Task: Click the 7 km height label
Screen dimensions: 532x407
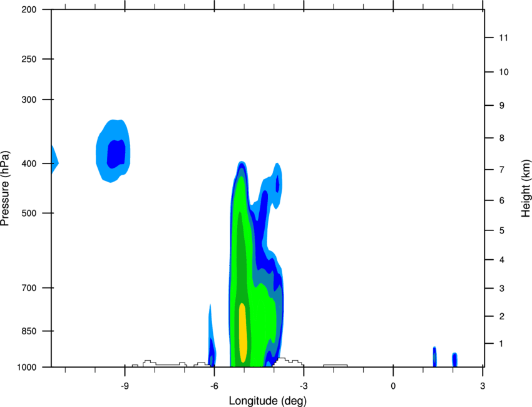Action: [502, 170]
